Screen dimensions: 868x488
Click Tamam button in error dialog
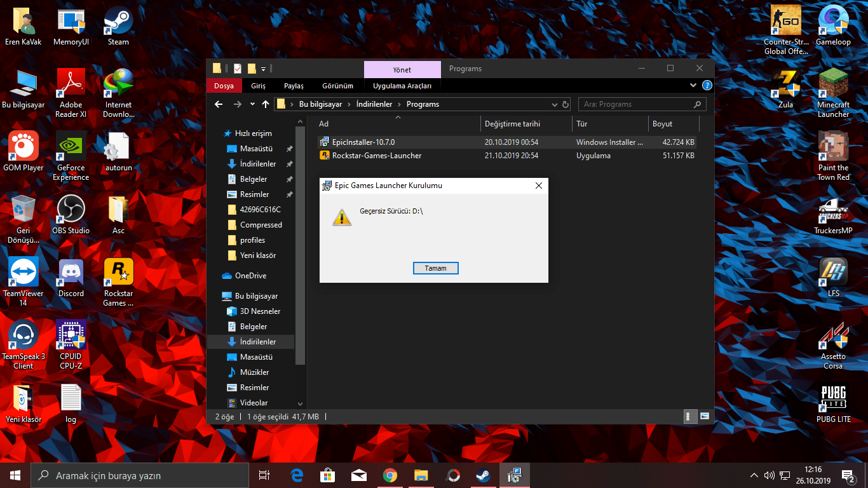435,268
